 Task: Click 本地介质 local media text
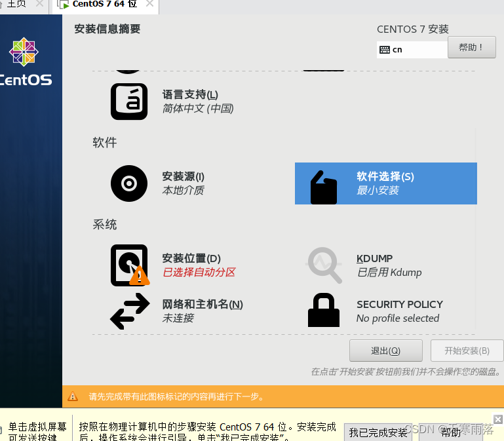pyautogui.click(x=183, y=190)
